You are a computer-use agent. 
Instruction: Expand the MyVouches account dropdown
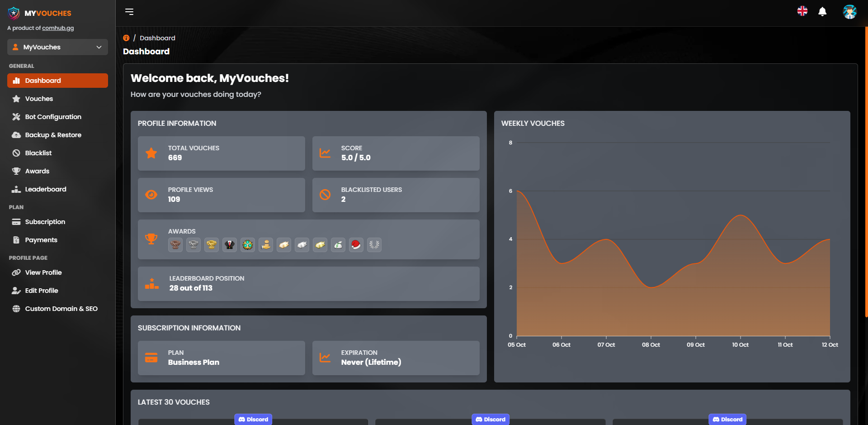(57, 47)
